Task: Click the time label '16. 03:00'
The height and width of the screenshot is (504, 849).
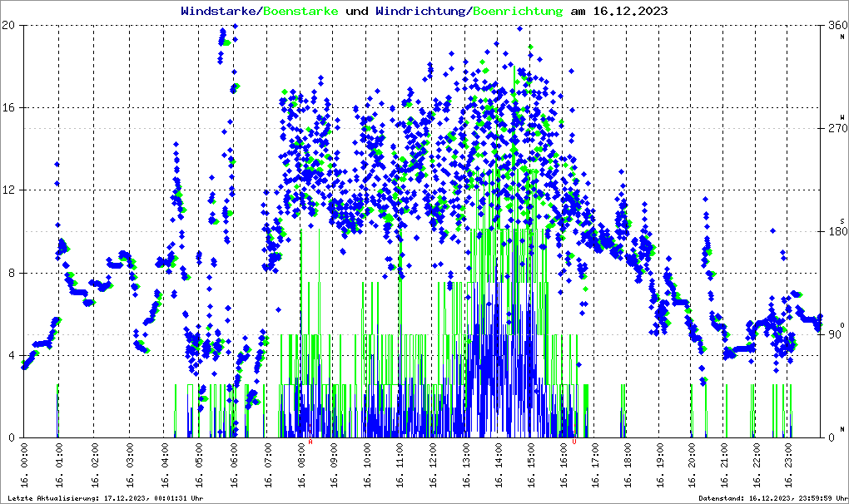Action: pos(129,465)
